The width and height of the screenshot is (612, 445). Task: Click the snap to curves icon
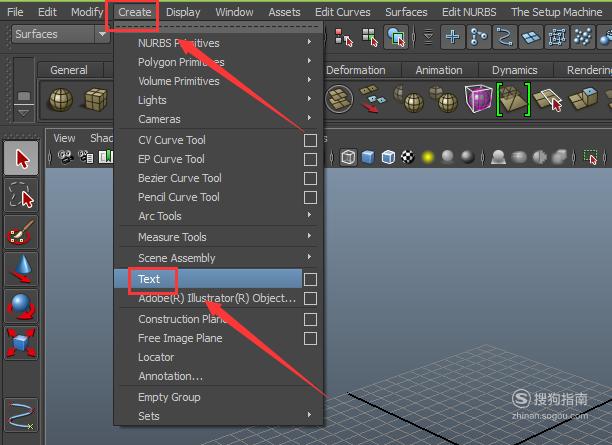(x=479, y=37)
